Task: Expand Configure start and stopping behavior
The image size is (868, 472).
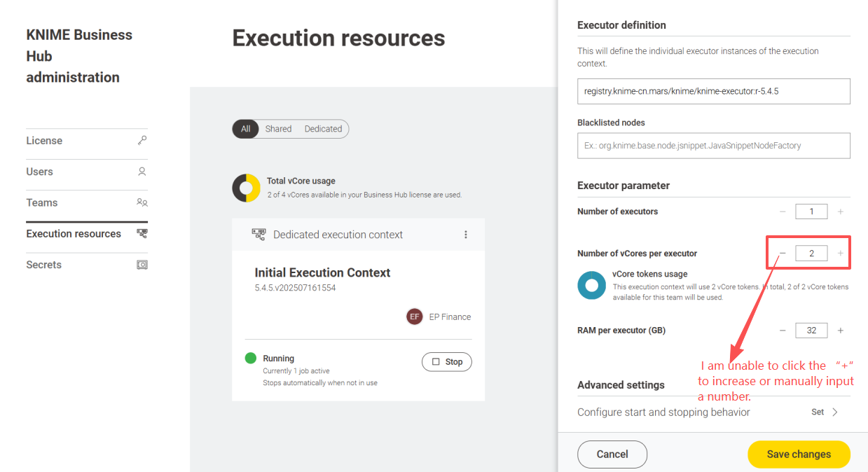Action: click(x=824, y=412)
